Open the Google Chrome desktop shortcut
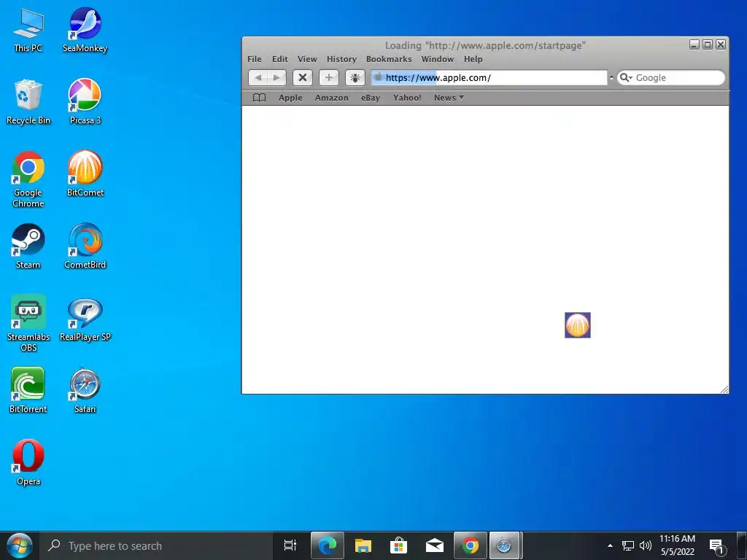This screenshot has width=747, height=560. tap(28, 179)
